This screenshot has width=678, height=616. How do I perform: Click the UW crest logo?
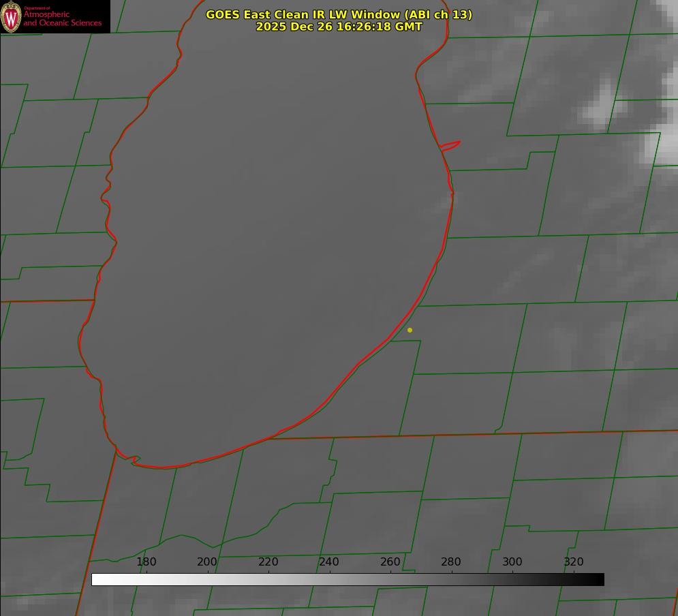(x=11, y=16)
